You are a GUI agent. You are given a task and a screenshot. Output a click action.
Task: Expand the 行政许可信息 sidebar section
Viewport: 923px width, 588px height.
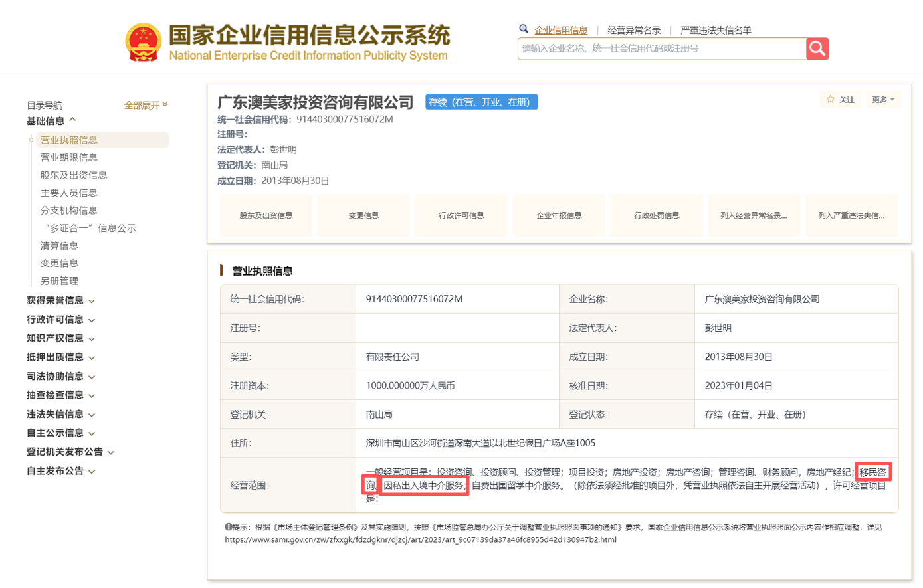click(60, 320)
